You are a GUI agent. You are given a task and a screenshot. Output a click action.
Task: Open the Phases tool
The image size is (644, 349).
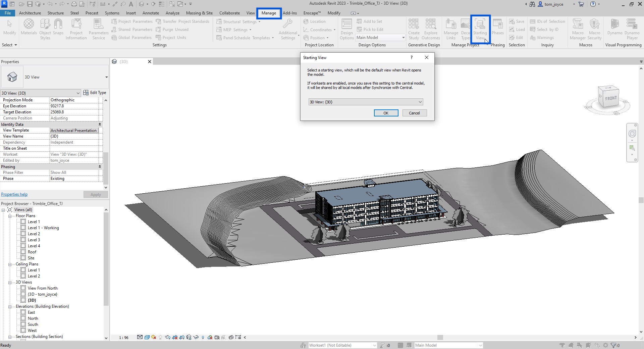[x=497, y=29]
